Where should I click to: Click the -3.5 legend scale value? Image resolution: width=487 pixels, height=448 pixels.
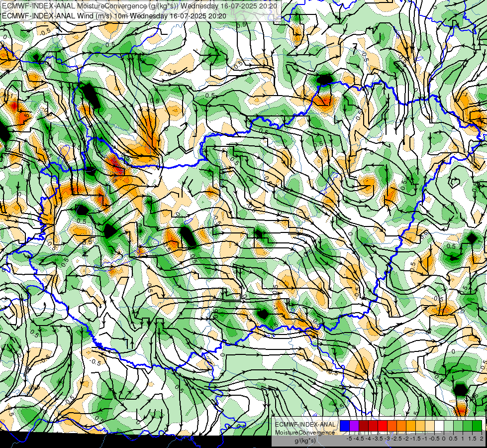coord(378,439)
